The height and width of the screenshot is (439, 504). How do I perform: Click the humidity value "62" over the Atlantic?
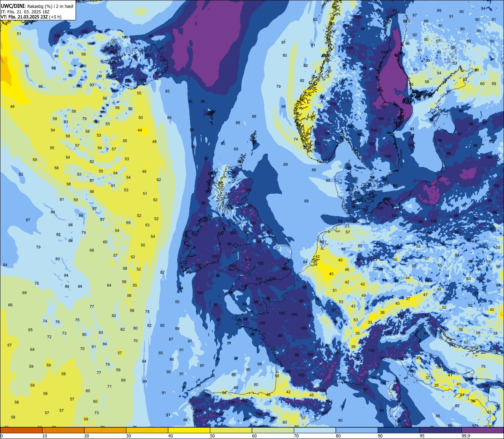pyautogui.click(x=159, y=180)
